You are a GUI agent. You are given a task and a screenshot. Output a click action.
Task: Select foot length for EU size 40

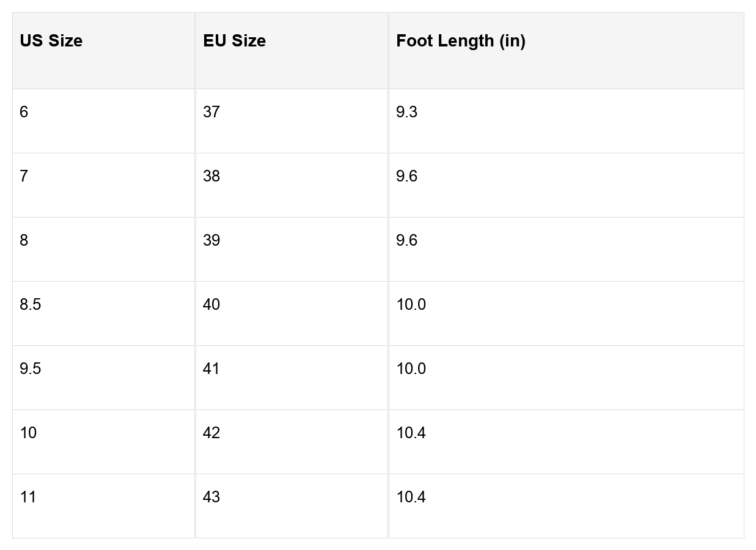tap(411, 304)
